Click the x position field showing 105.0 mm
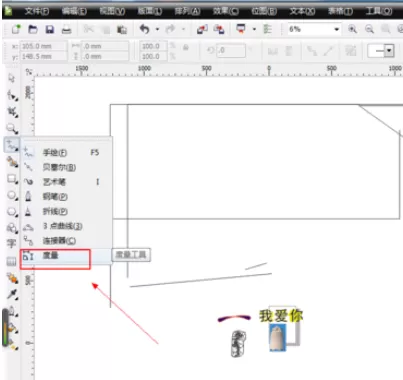 pyautogui.click(x=43, y=46)
